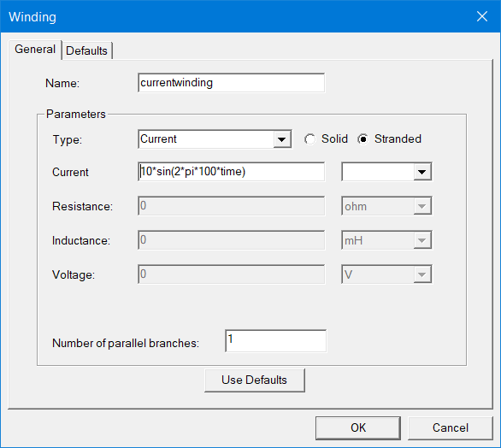Screen dimensions: 501x448
Task: Click the Use Defaults button
Action: coord(255,380)
